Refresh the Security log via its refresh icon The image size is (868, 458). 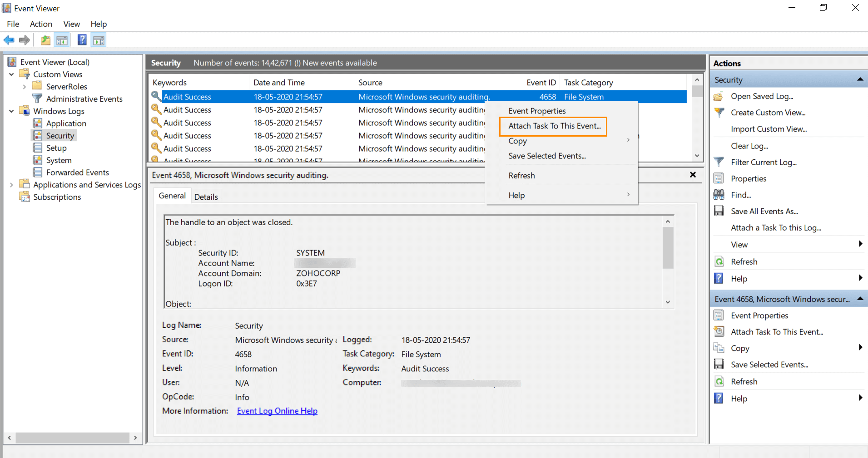tap(719, 261)
